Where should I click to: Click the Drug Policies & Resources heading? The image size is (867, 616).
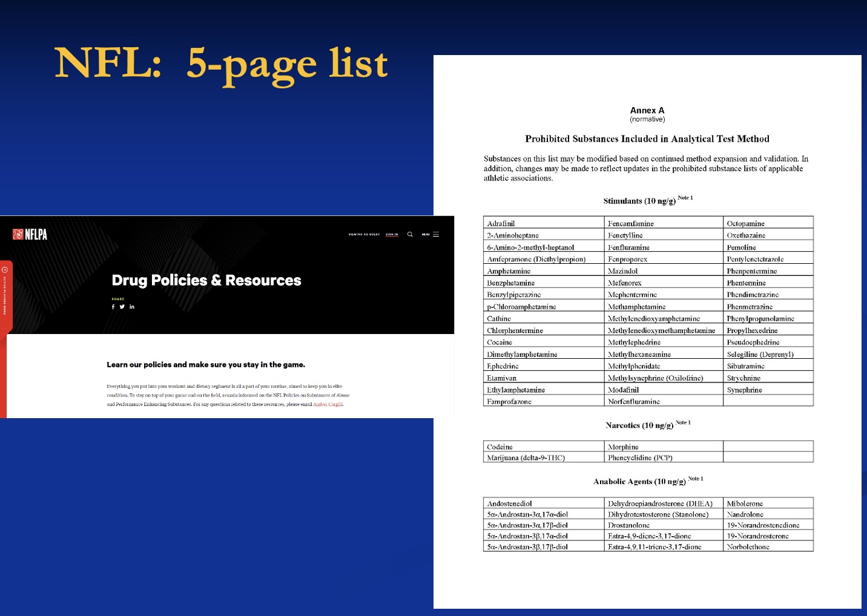(x=206, y=280)
